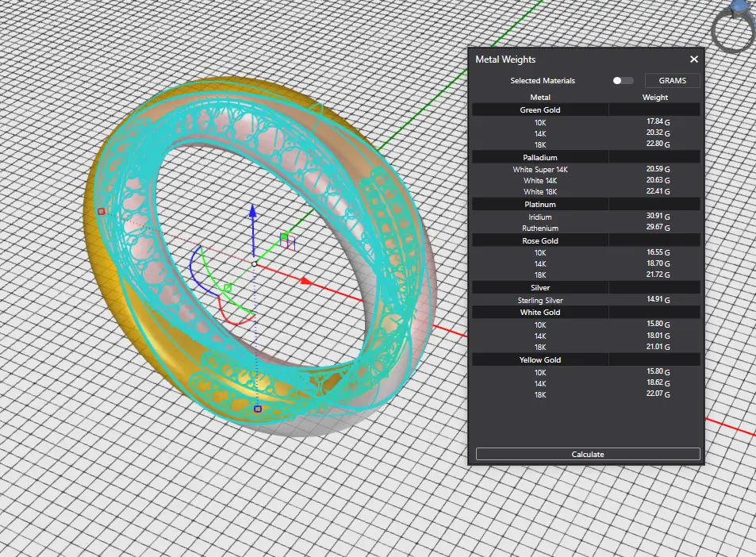The image size is (756, 557).
Task: Click the red X-axis gumball arrow
Action: tap(304, 280)
